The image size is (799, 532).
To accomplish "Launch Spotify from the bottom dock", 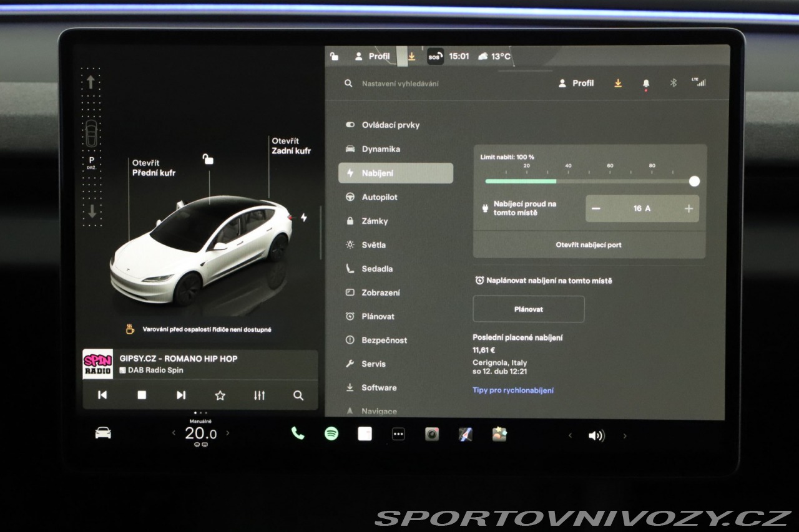I will pyautogui.click(x=331, y=434).
